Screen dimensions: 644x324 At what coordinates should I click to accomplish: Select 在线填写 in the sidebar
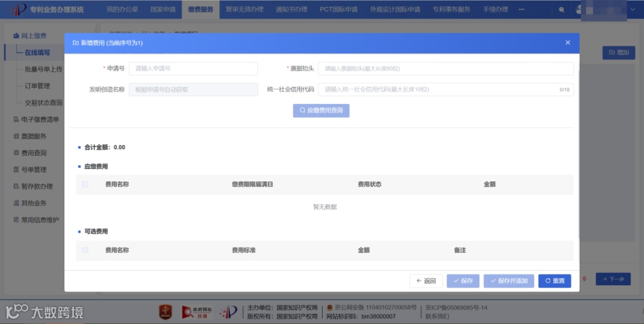coord(38,53)
